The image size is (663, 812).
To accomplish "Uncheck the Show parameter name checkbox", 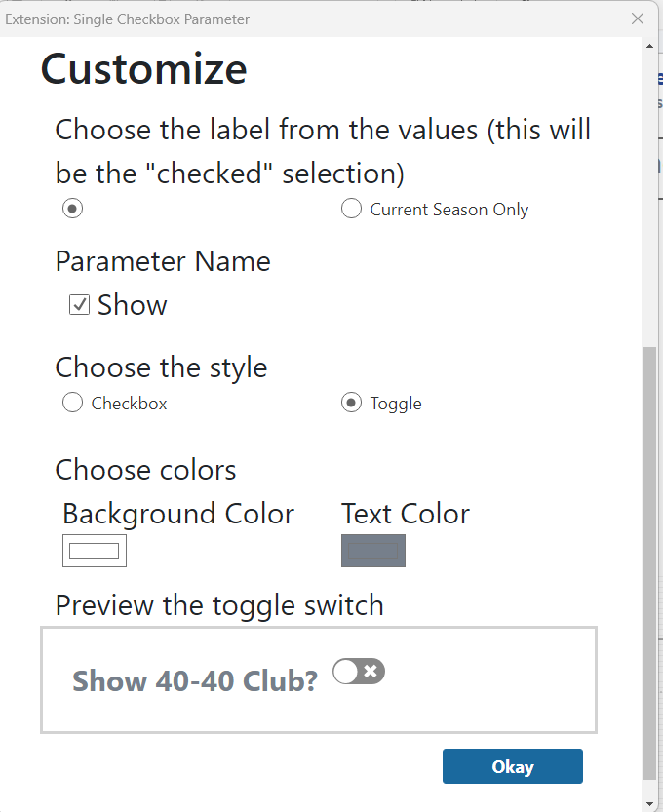I will 79,305.
